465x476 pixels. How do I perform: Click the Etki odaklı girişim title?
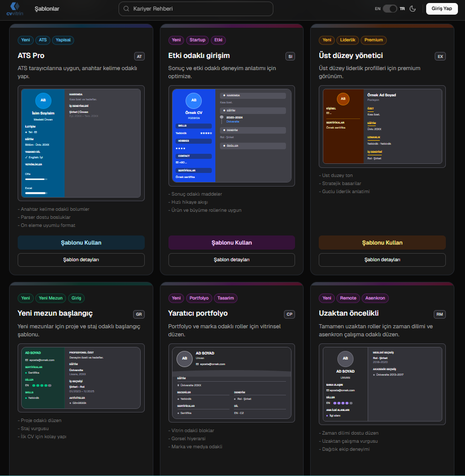coord(199,56)
